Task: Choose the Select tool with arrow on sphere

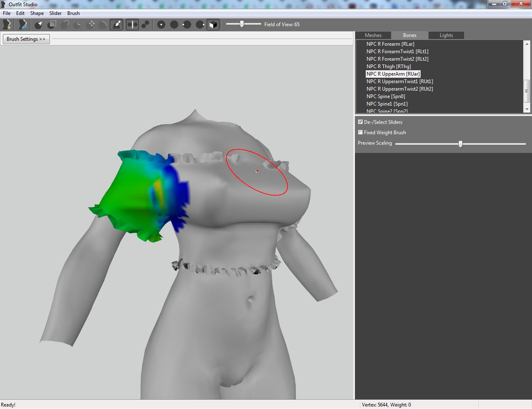Action: [38, 25]
